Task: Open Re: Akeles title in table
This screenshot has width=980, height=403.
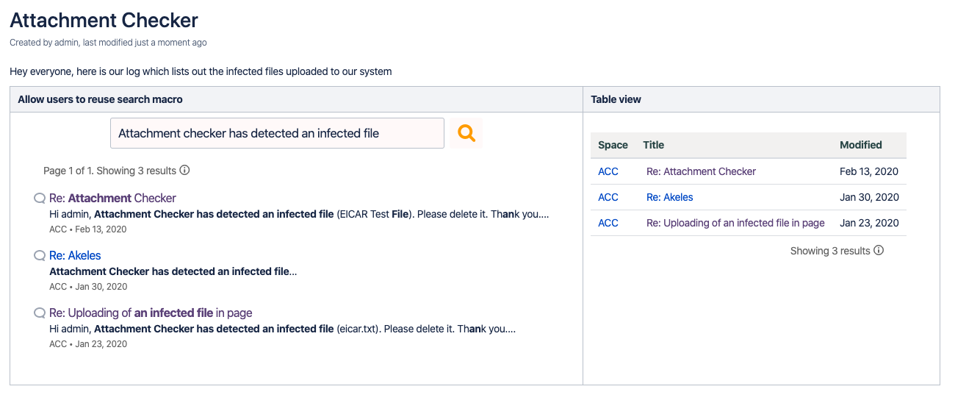Action: [669, 197]
